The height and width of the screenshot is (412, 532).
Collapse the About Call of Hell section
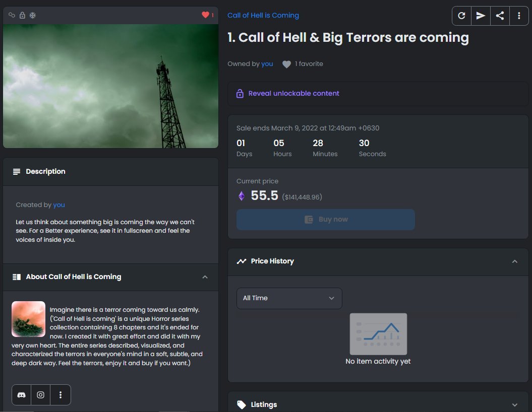point(205,277)
